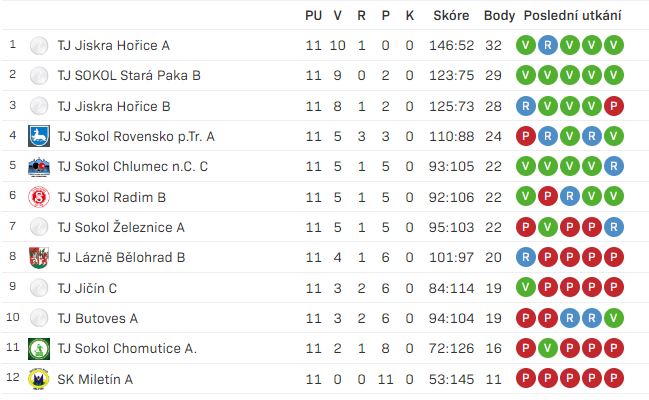This screenshot has height=400, width=649.
Task: Click TJ Sokol Chomutice A. team logo
Action: [x=39, y=348]
